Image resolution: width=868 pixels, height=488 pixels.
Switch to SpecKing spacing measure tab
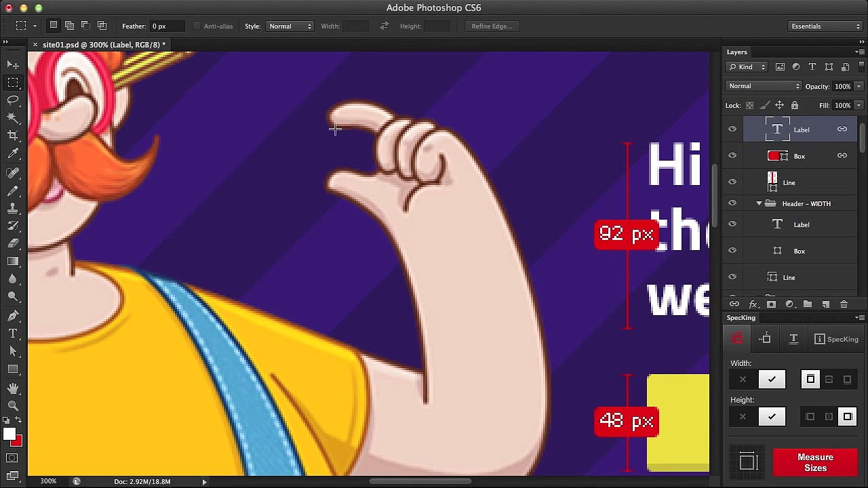[x=766, y=339]
